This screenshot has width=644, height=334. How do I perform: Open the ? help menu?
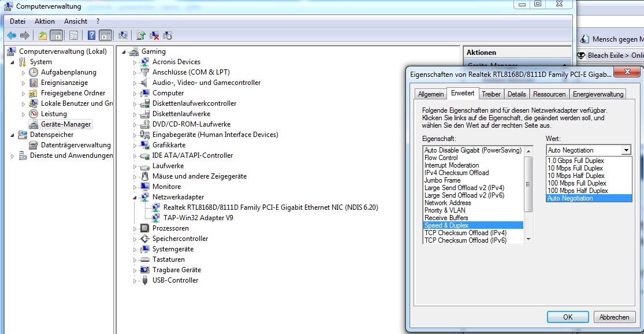point(98,21)
